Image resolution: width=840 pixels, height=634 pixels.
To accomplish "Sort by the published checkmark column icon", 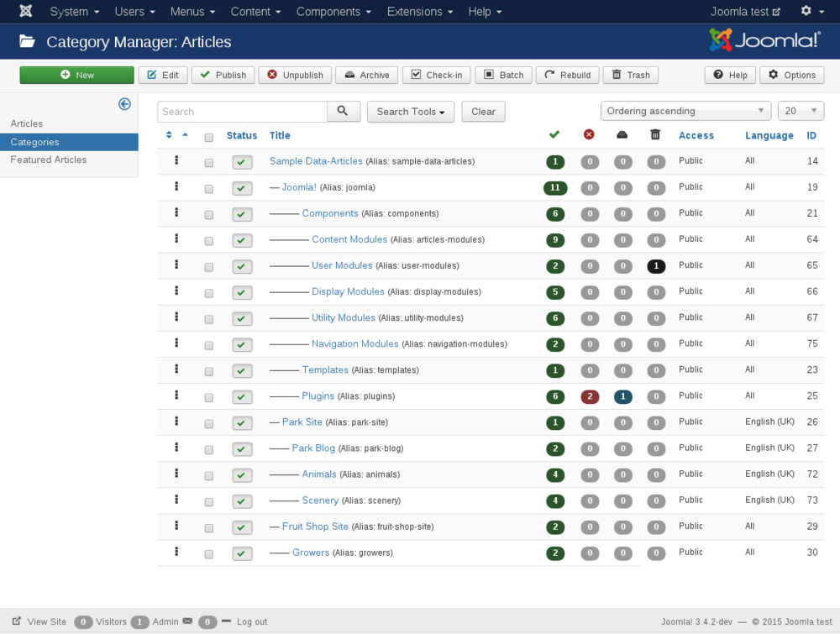I will 554,135.
